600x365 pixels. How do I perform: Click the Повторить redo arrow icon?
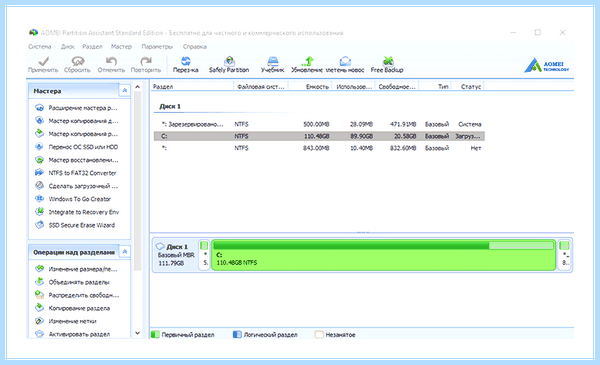[x=146, y=61]
